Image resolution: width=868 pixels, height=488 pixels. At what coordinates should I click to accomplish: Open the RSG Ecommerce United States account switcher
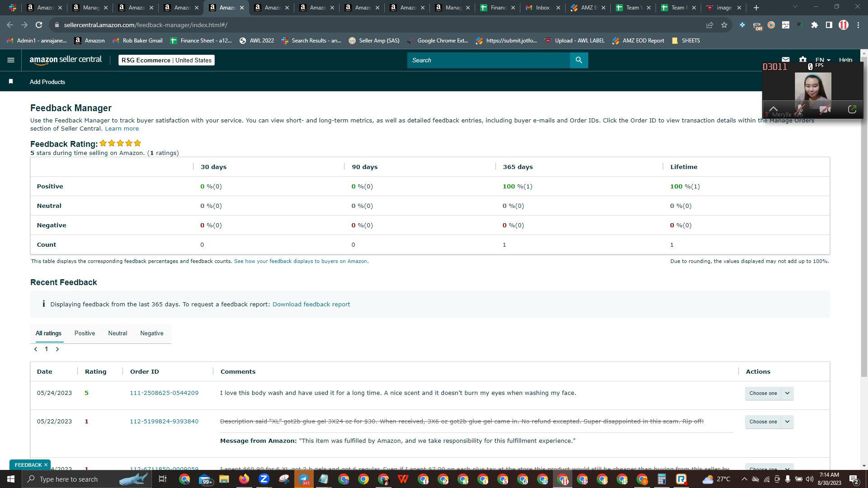pos(166,60)
